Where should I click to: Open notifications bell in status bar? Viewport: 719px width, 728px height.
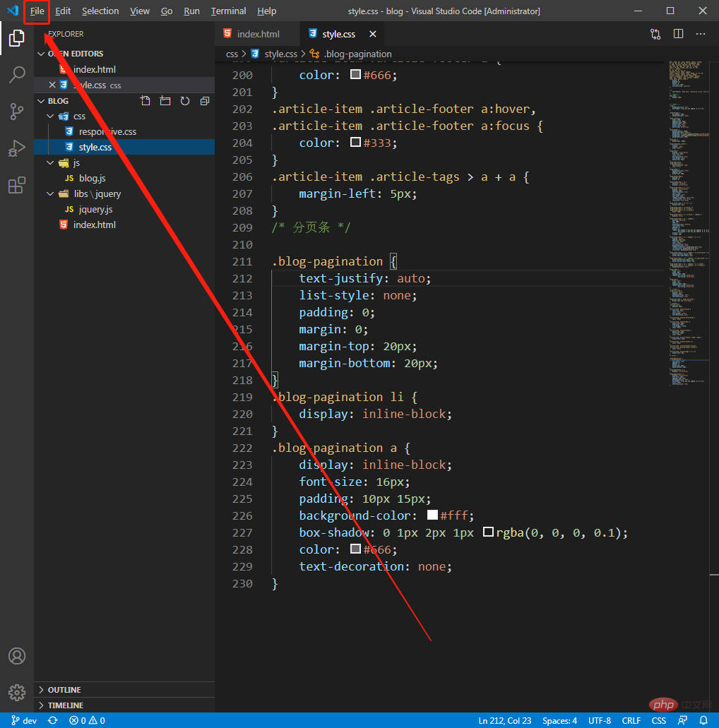coord(703,720)
